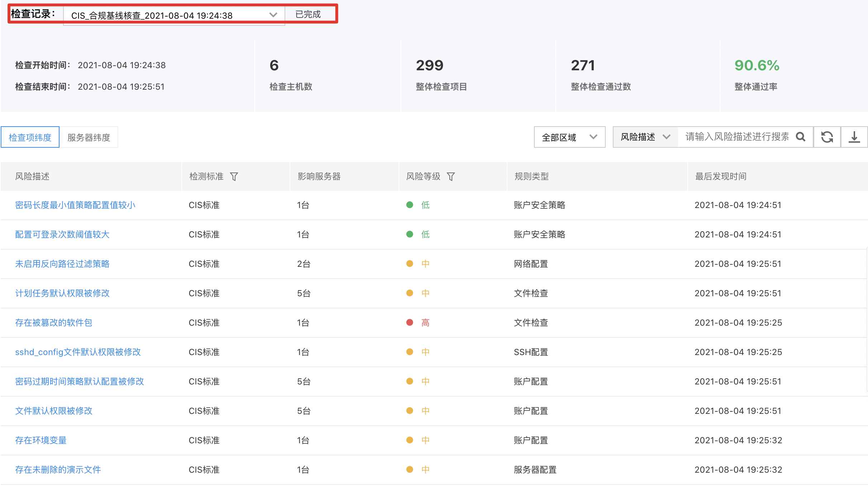Focus the risk description search input

[736, 137]
